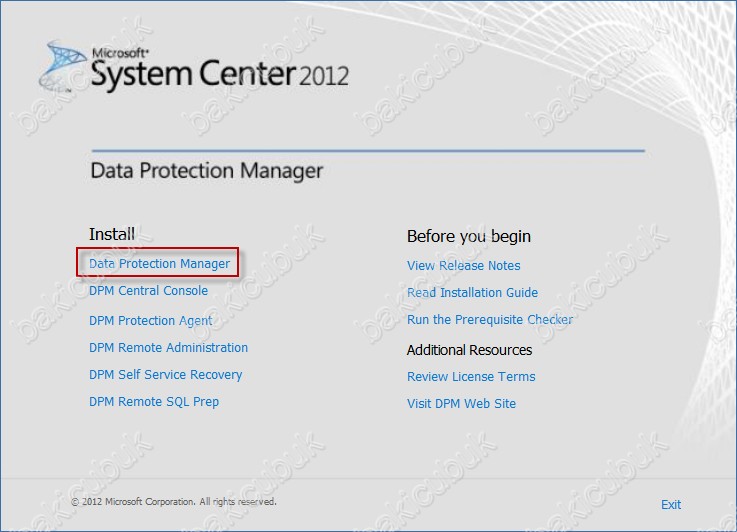Choose DPM Self Service Recovery
737x532 pixels.
click(x=165, y=375)
